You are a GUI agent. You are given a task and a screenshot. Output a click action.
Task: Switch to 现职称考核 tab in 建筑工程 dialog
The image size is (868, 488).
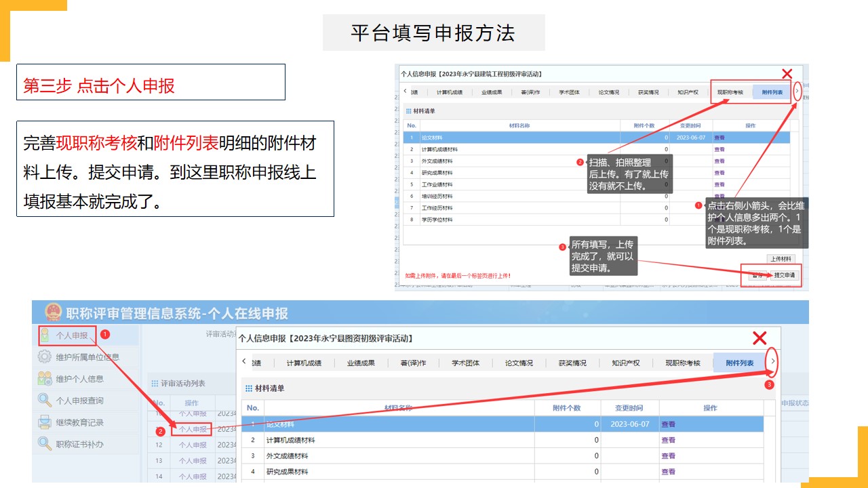coord(730,92)
